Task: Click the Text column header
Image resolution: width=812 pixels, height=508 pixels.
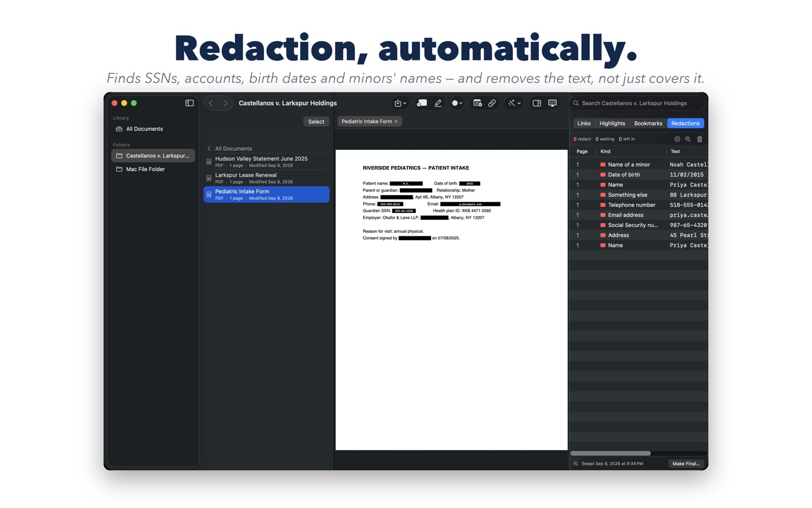Action: coord(675,152)
